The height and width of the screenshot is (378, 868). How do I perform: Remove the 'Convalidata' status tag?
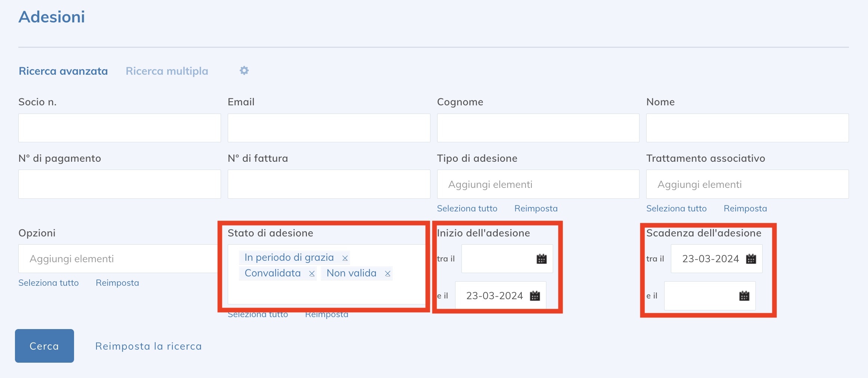[x=312, y=274]
